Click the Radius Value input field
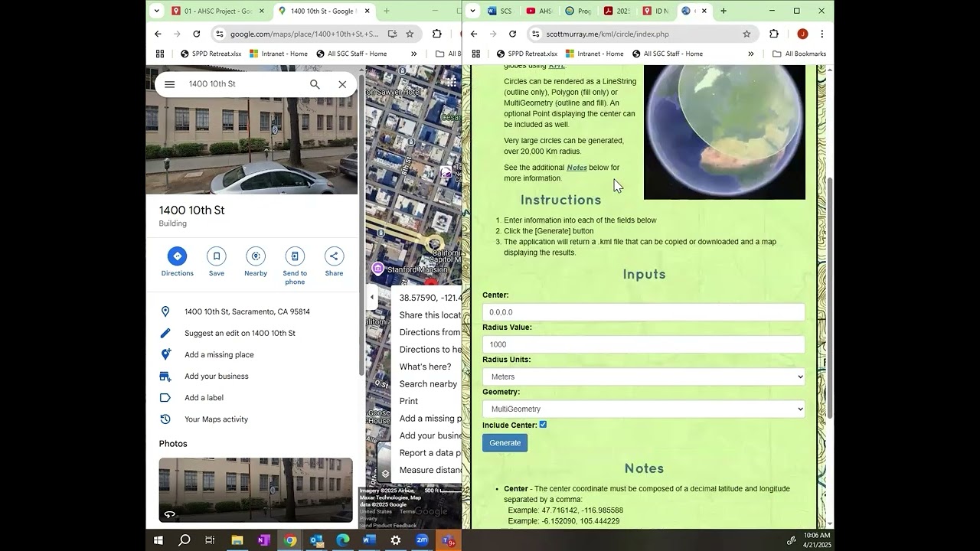The image size is (980, 551). pyautogui.click(x=644, y=344)
